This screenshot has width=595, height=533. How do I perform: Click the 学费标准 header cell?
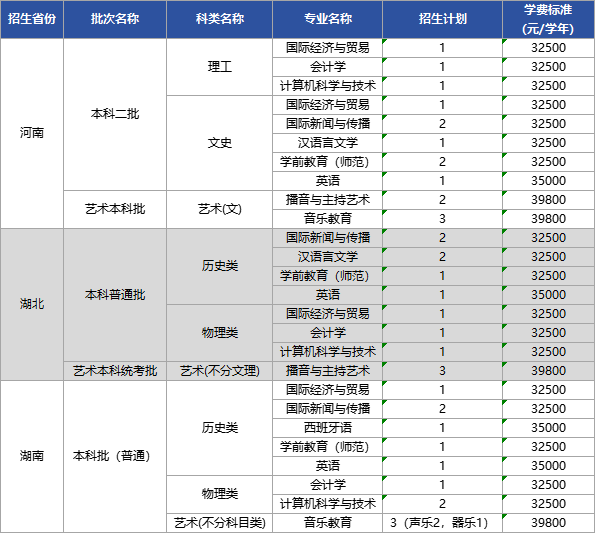click(x=548, y=19)
